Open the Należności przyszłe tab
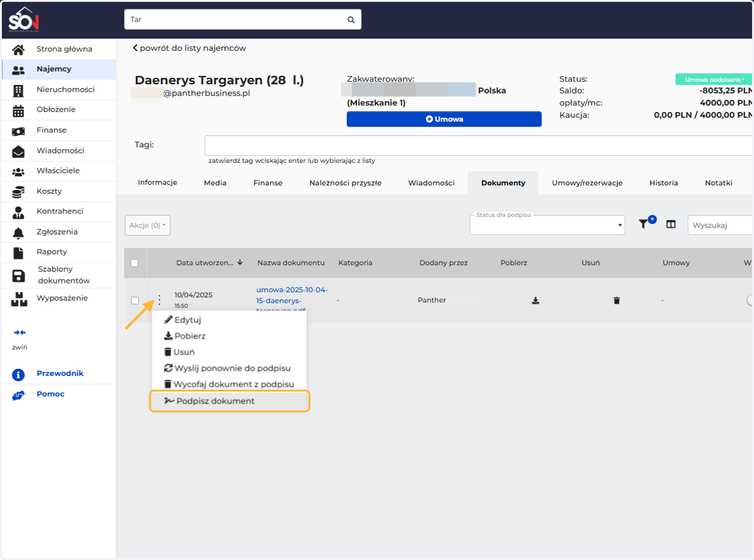 (x=345, y=183)
